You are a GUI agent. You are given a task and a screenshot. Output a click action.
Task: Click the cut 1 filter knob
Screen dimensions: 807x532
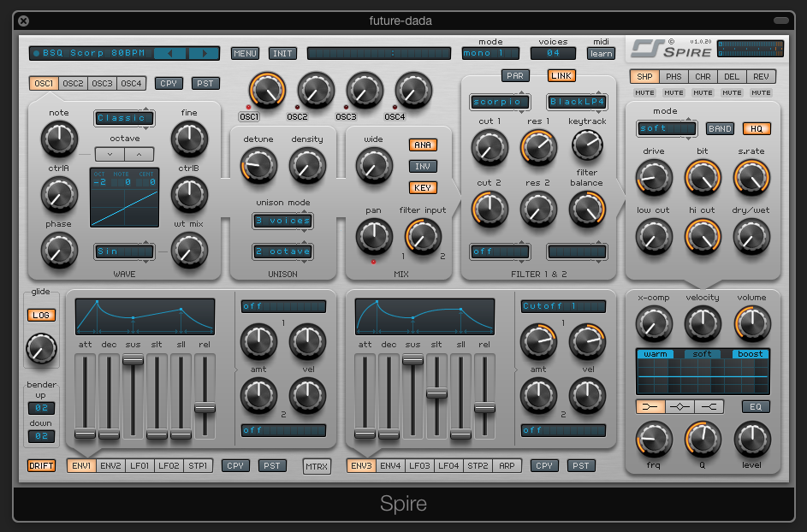click(490, 148)
